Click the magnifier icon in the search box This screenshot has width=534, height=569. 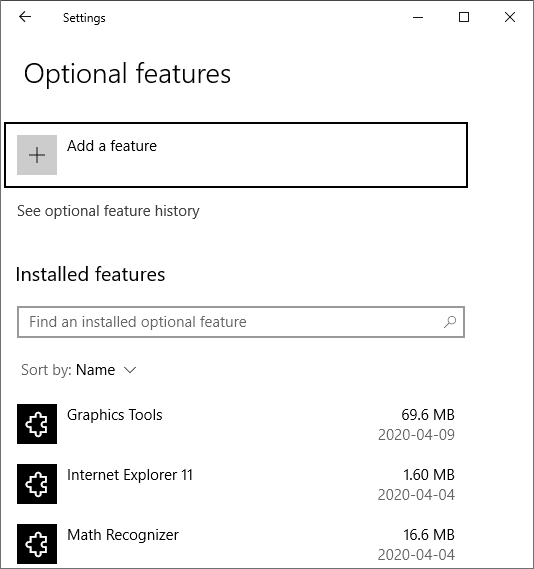(x=450, y=322)
